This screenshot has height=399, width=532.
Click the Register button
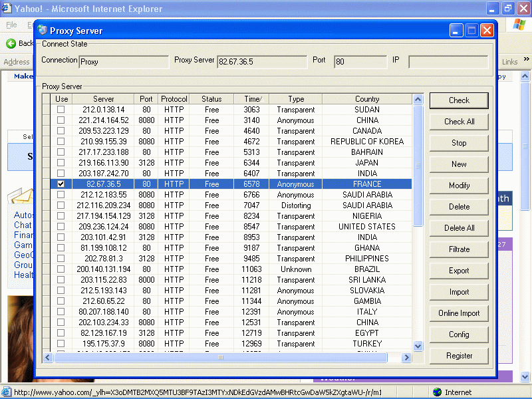click(x=459, y=356)
